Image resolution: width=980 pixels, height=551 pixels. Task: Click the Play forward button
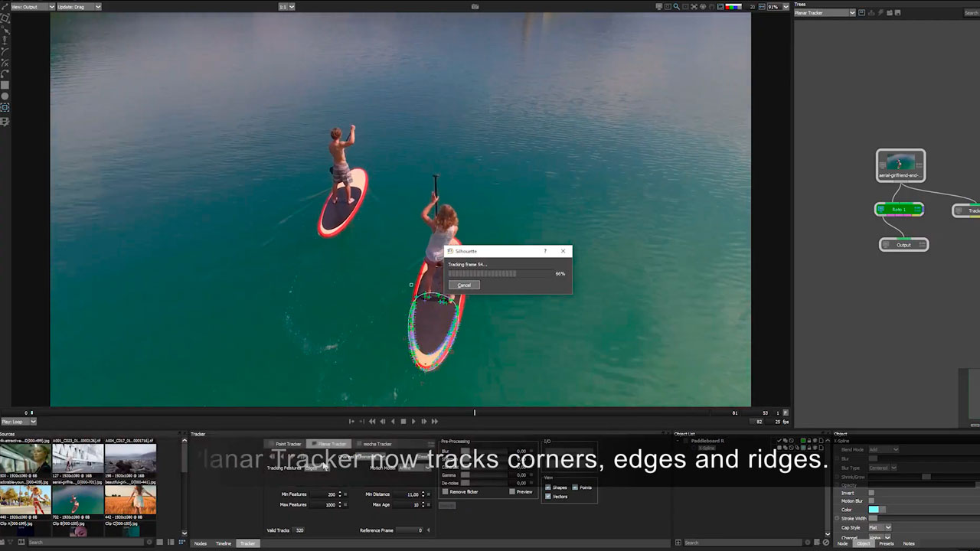tap(413, 422)
